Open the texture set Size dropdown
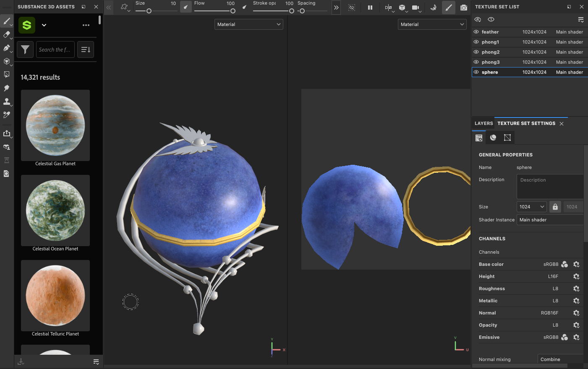This screenshot has height=369, width=588. click(x=531, y=206)
